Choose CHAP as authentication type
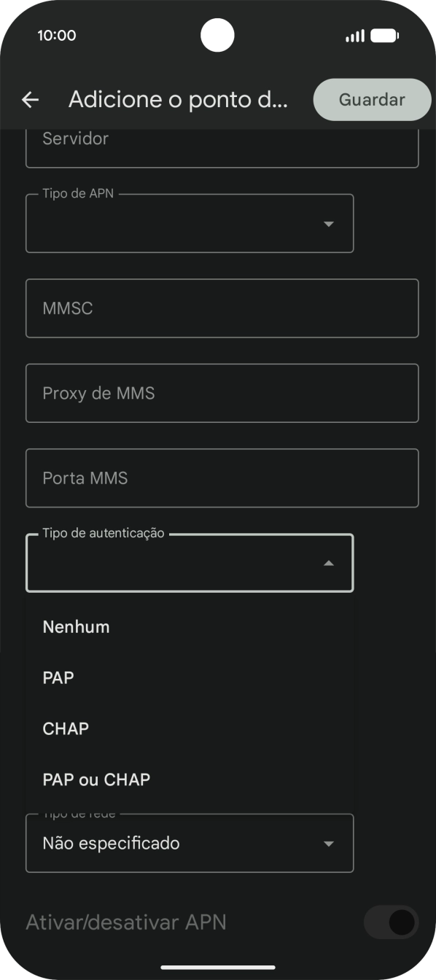 [66, 728]
